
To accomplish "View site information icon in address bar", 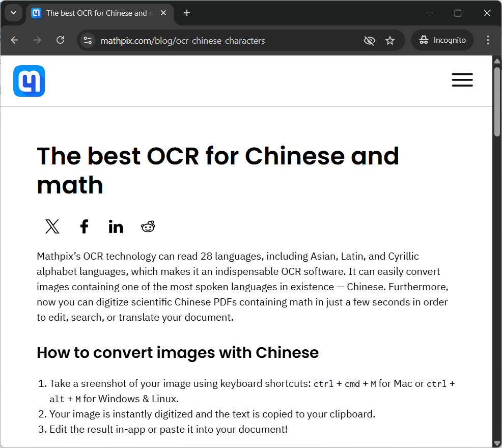I will [88, 40].
